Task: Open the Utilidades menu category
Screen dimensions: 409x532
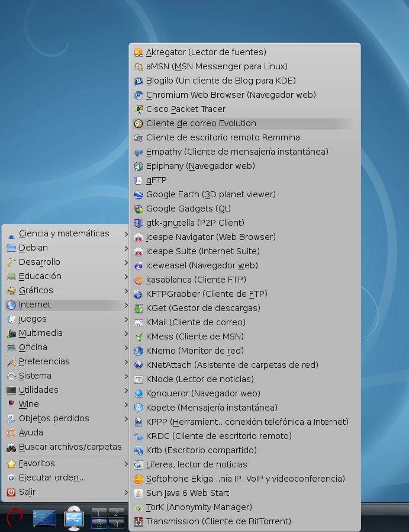Action: point(66,390)
